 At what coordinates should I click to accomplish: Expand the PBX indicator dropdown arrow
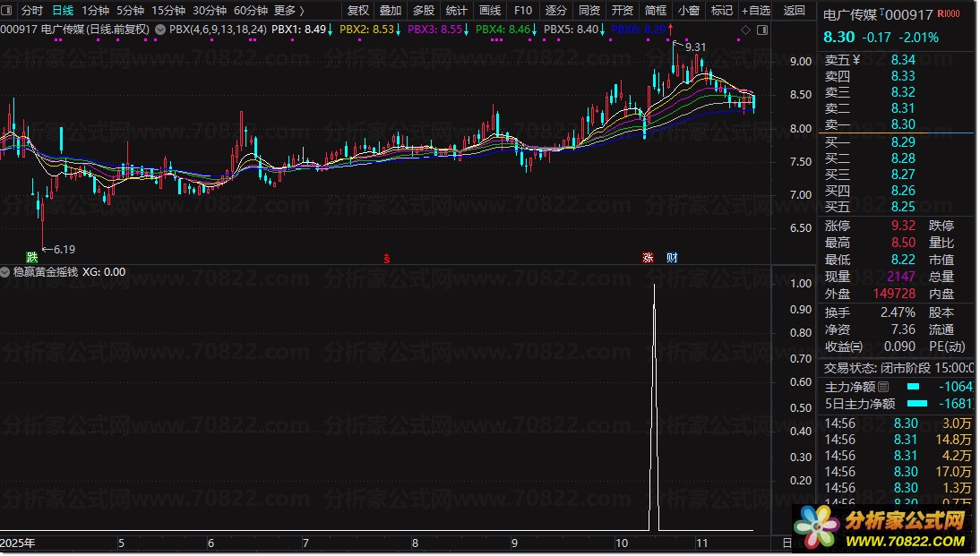click(160, 30)
